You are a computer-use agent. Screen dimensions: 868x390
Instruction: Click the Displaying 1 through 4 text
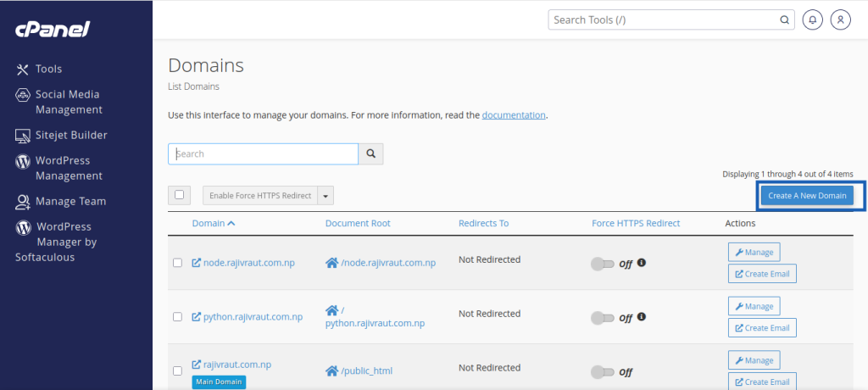(x=787, y=174)
